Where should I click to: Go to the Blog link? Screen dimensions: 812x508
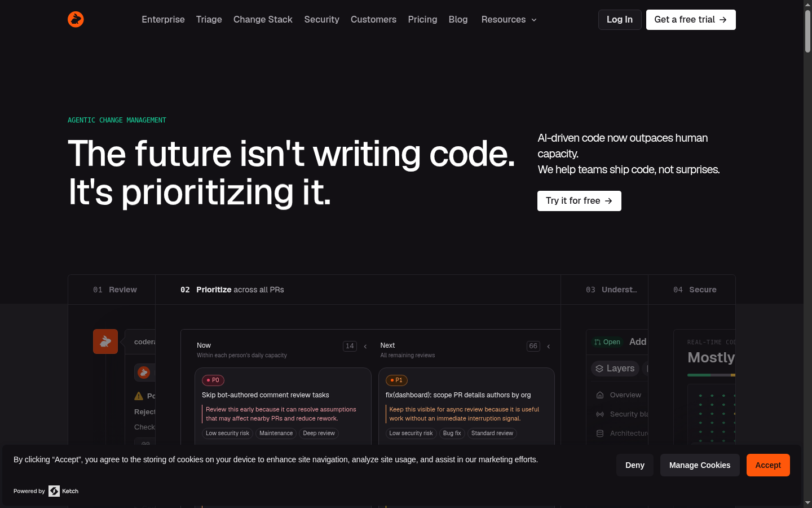point(458,20)
